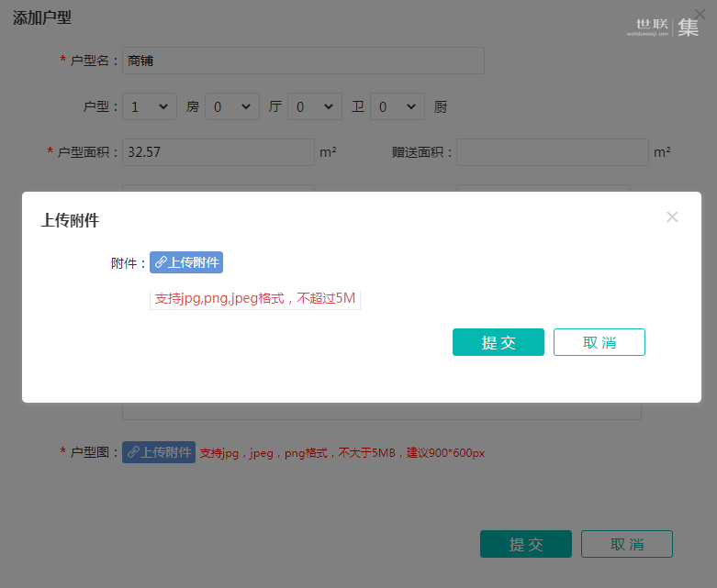Click the 支持jpg,png,jpeg格式 hint text
This screenshot has height=588, width=717.
point(255,298)
